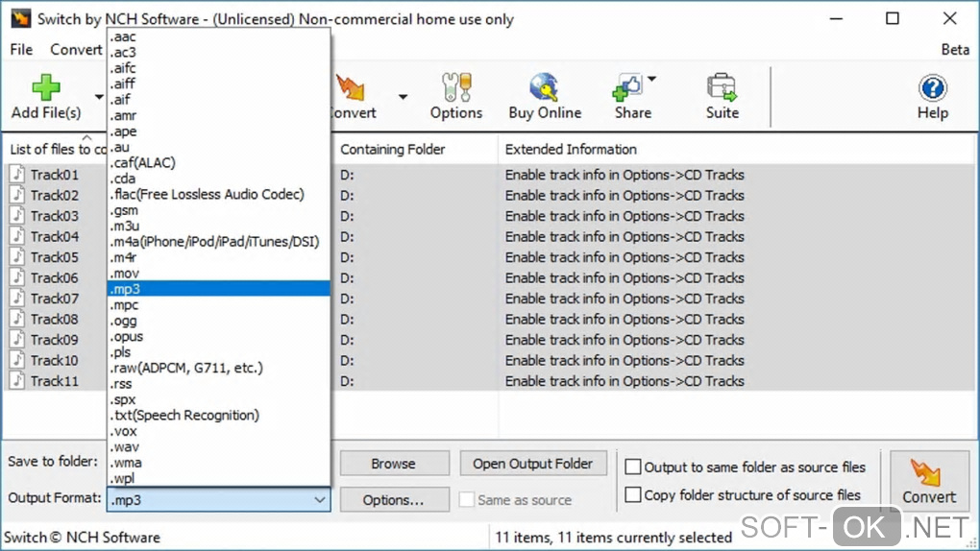This screenshot has height=551, width=980.
Task: Choose .m4a(iPhone/iPod/iPad/iTunes/DSI) format
Action: pos(218,242)
